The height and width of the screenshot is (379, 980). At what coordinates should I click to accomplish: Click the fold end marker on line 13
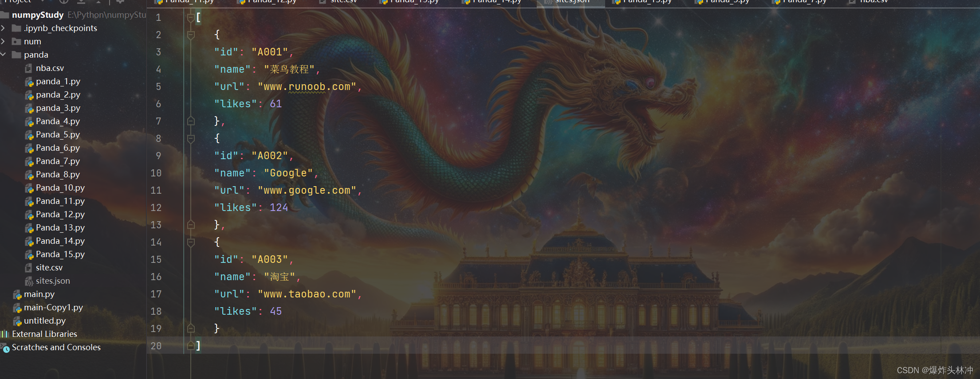tap(191, 225)
